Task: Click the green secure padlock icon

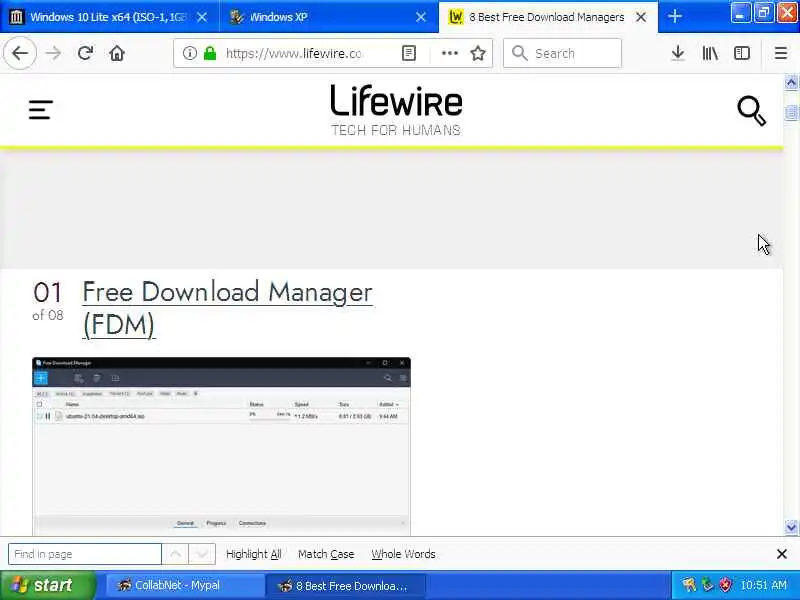Action: coord(210,53)
